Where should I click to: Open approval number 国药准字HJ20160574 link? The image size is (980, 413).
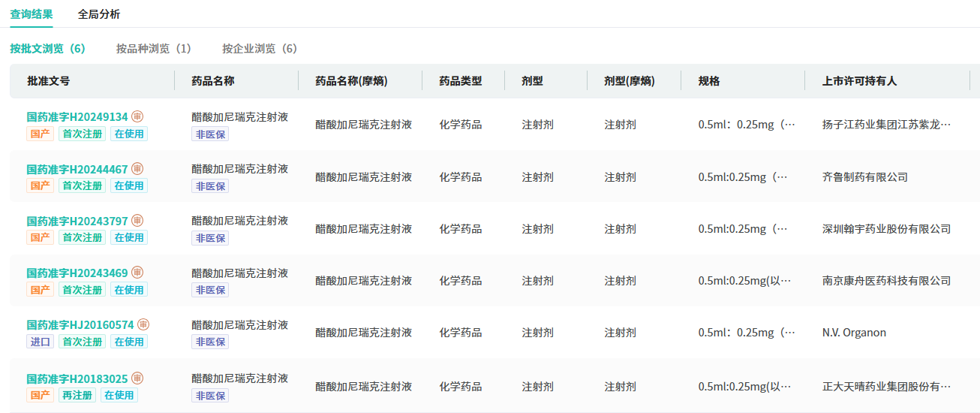click(x=80, y=325)
